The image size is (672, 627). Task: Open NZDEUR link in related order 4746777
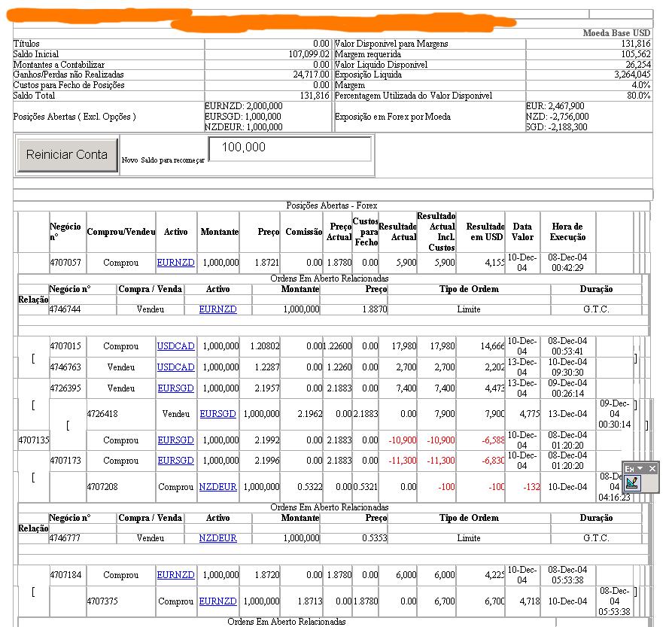[x=217, y=538]
